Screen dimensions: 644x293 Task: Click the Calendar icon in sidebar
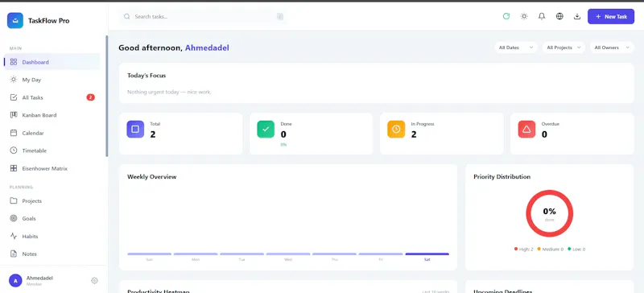[x=14, y=133]
